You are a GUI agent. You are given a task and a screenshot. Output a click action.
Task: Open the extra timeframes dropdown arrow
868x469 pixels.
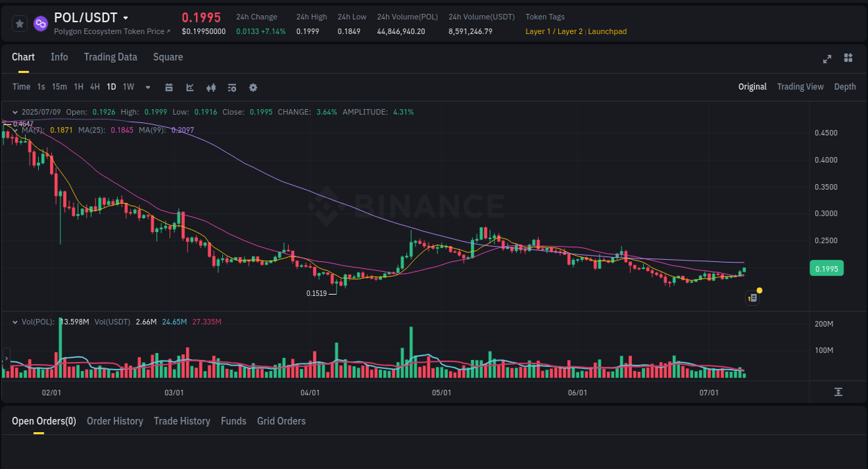click(147, 87)
